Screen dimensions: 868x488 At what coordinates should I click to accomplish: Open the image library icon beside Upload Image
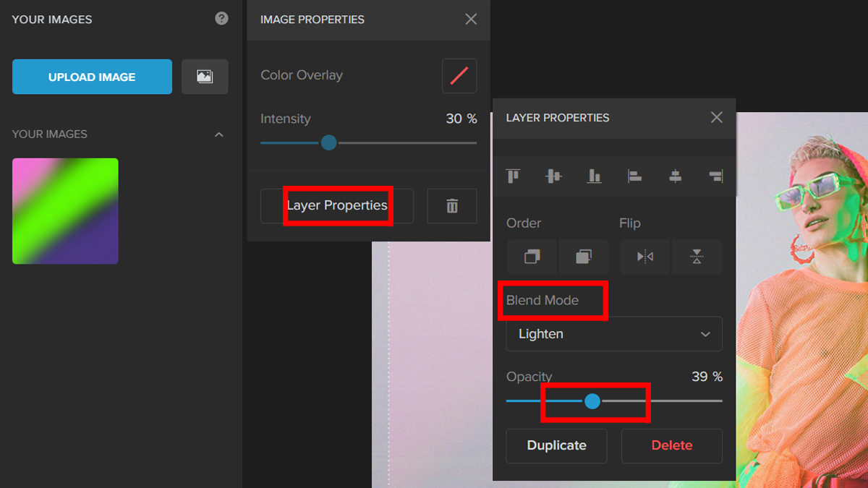point(205,77)
